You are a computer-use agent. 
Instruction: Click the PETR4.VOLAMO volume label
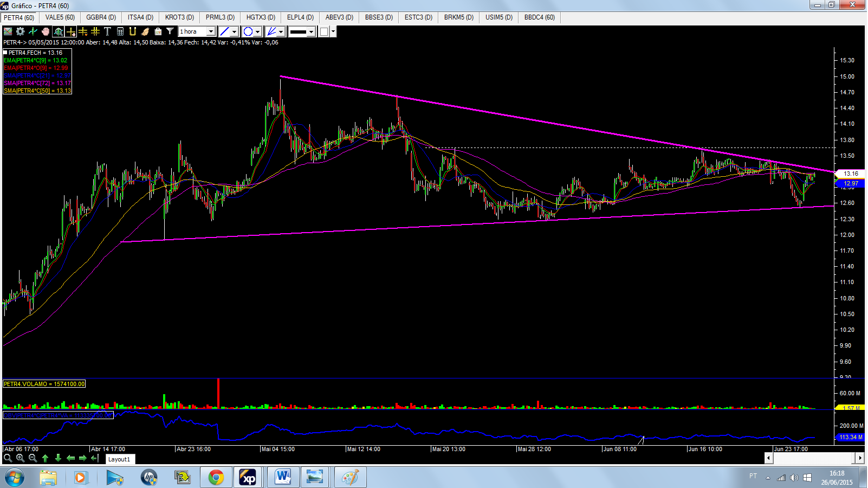click(x=44, y=384)
